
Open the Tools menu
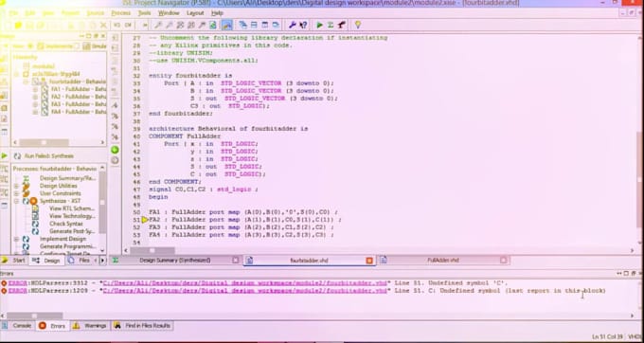point(144,13)
